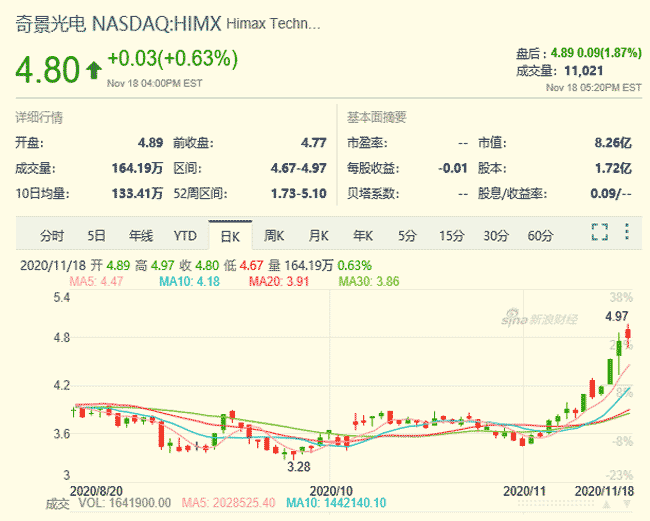650x521 pixels.
Task: Select the 15分 interval tab
Action: [x=451, y=236]
